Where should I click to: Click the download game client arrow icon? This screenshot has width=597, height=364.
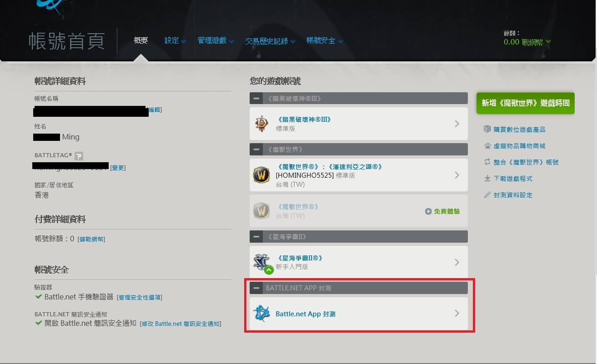(487, 179)
